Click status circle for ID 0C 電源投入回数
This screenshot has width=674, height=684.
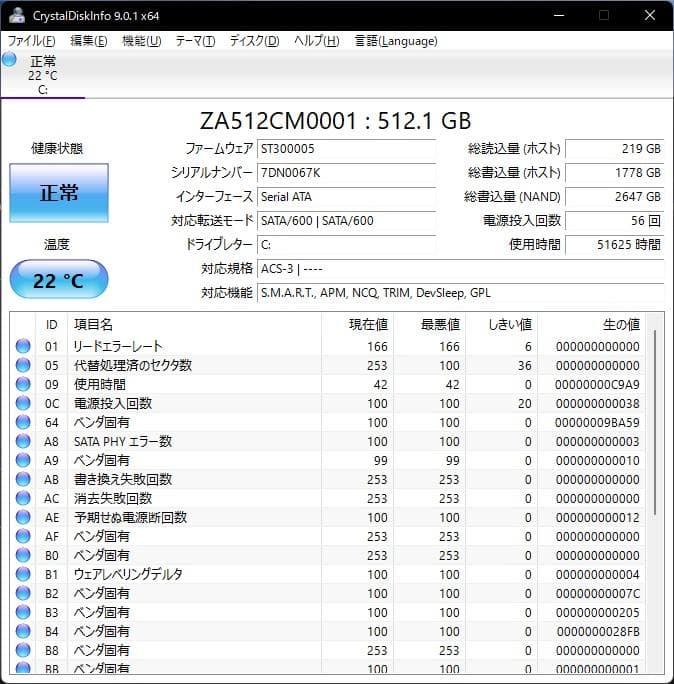point(23,403)
